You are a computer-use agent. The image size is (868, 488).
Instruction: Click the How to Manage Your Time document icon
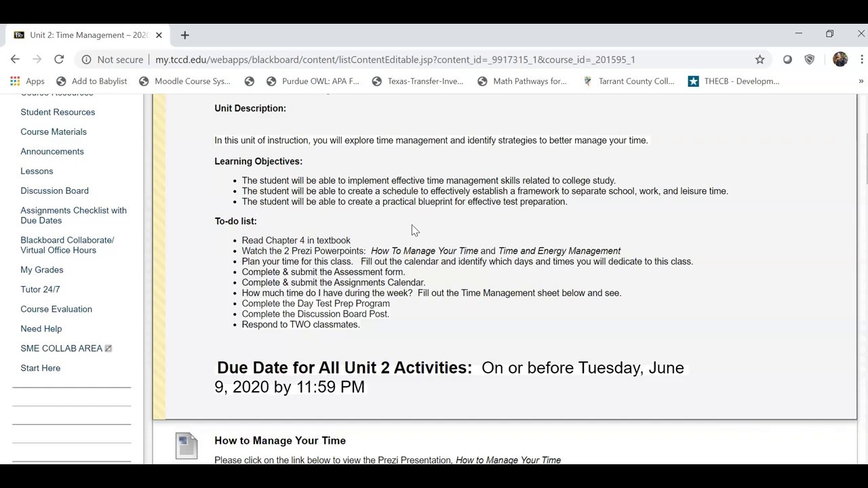186,445
